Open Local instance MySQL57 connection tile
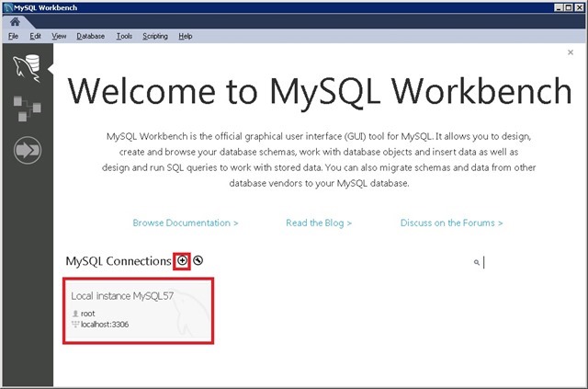Image resolution: width=588 pixels, height=389 pixels. tap(139, 311)
